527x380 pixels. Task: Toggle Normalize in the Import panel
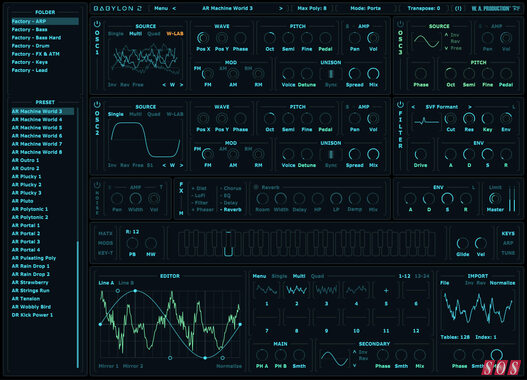[502, 283]
